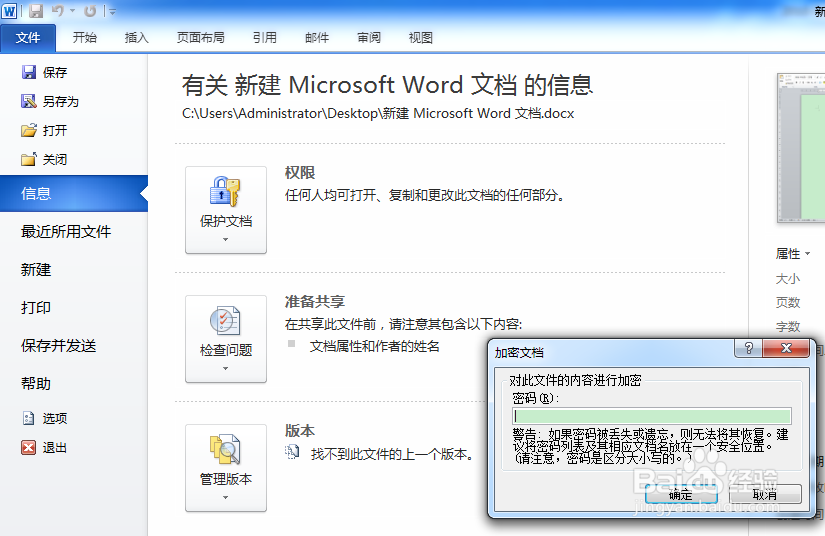
Task: Click the 打开 open-folder icon
Action: tap(29, 130)
